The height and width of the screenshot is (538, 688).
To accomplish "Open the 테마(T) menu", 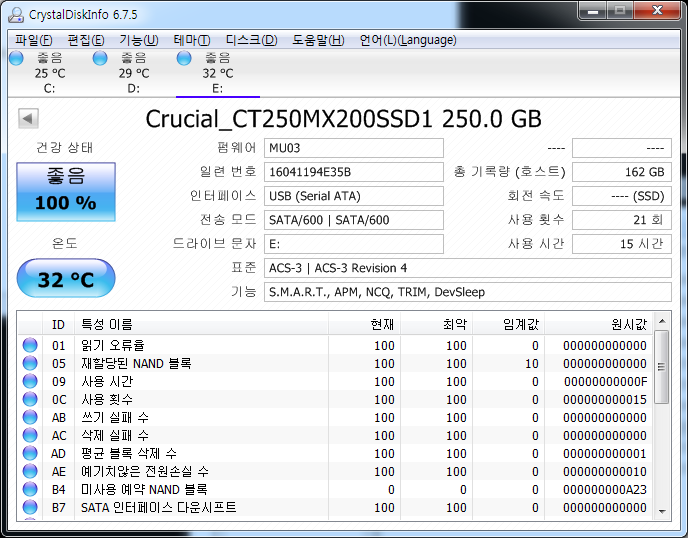I will [x=192, y=40].
